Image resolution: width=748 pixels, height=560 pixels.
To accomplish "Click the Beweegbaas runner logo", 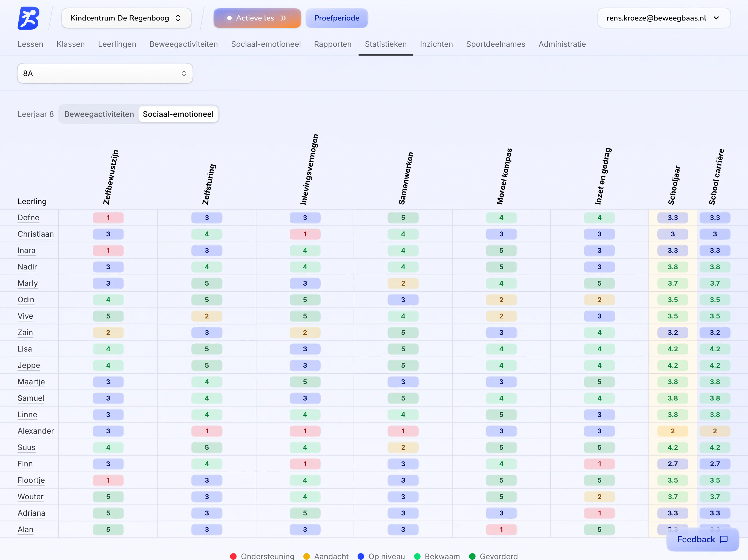I will coord(28,18).
